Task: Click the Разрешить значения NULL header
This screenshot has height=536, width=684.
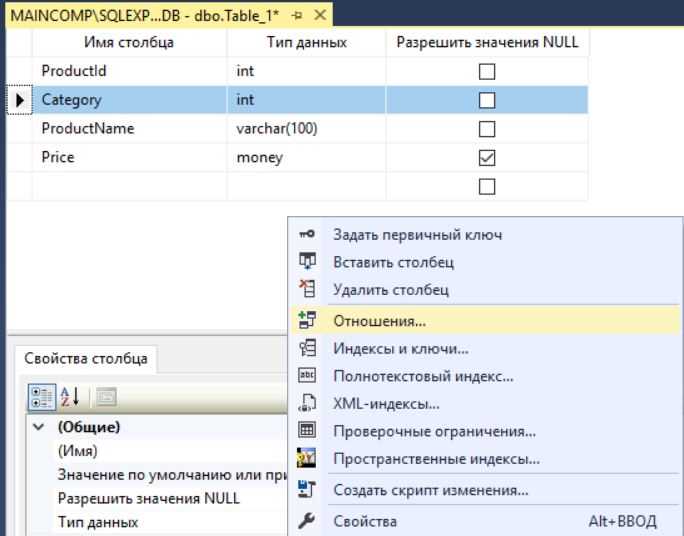Action: pos(487,42)
